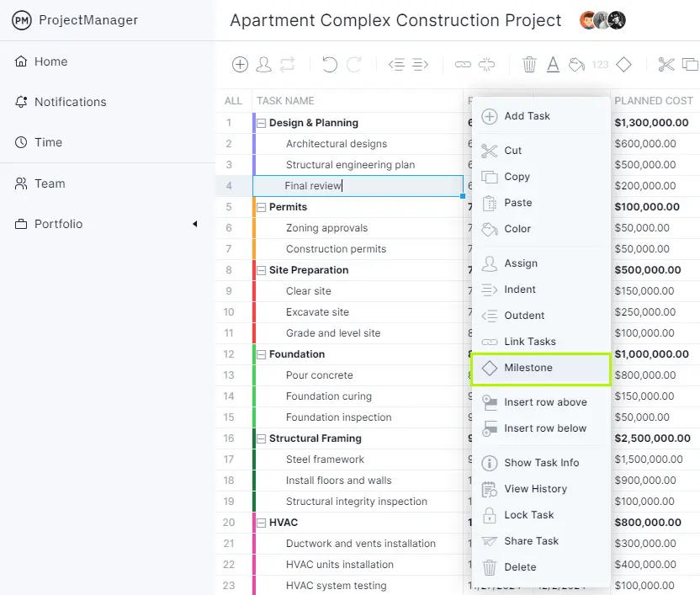Click the assign person icon in toolbar
Viewport: 700px width, 595px height.
click(263, 65)
